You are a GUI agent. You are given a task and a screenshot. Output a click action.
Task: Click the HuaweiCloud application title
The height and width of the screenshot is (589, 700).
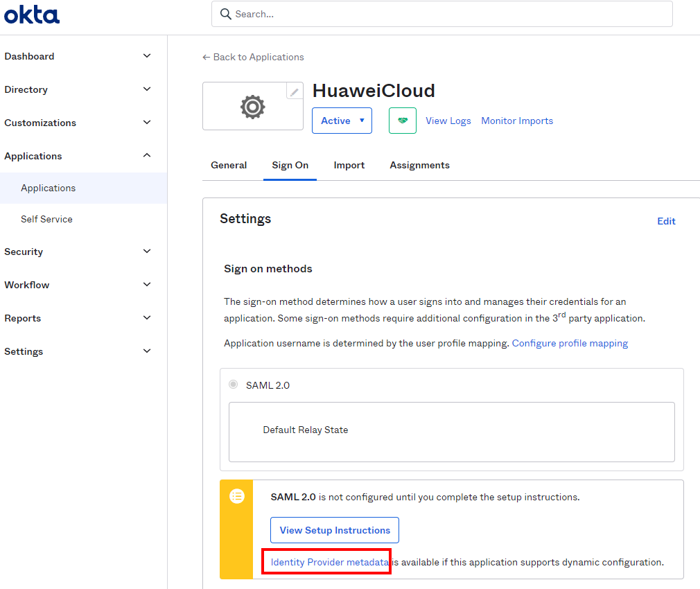click(374, 91)
